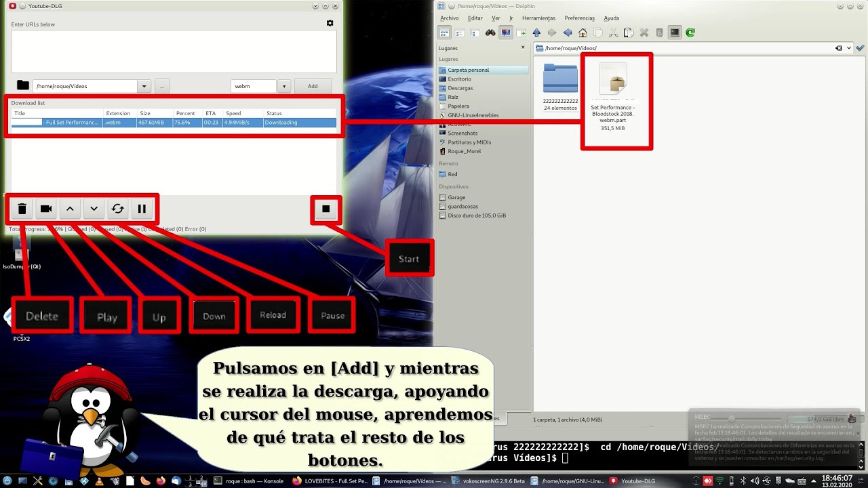Open the Ir menu in Dolphin
Image resolution: width=868 pixels, height=488 pixels.
pyautogui.click(x=511, y=18)
